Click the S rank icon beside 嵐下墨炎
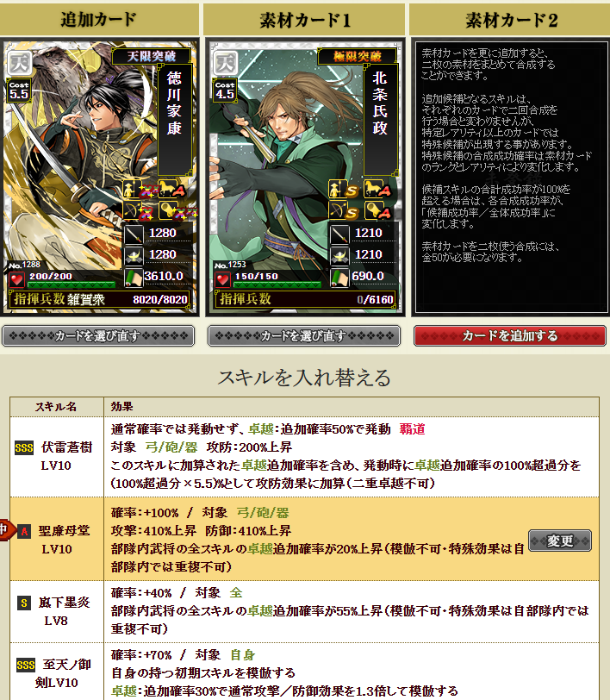 [x=24, y=603]
